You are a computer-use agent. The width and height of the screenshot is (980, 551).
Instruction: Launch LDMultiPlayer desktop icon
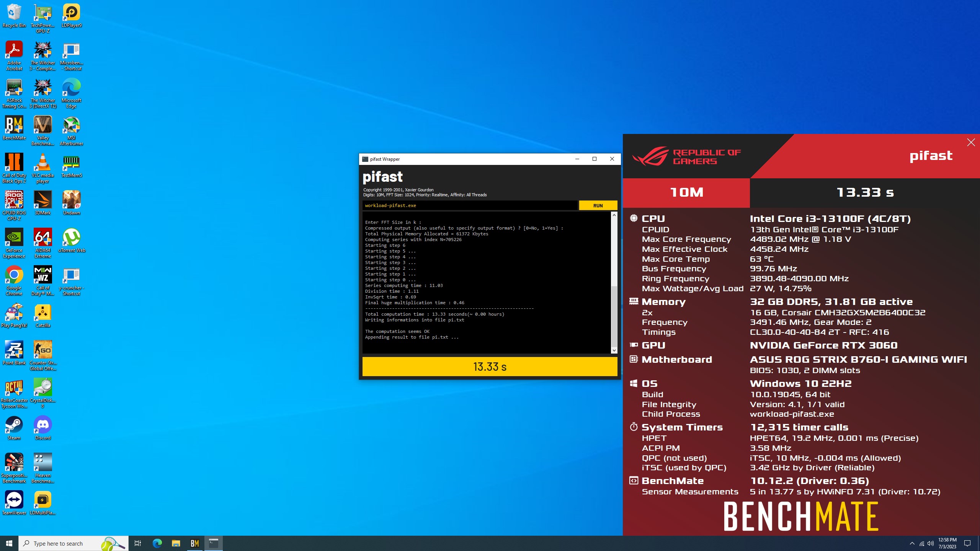(x=42, y=504)
